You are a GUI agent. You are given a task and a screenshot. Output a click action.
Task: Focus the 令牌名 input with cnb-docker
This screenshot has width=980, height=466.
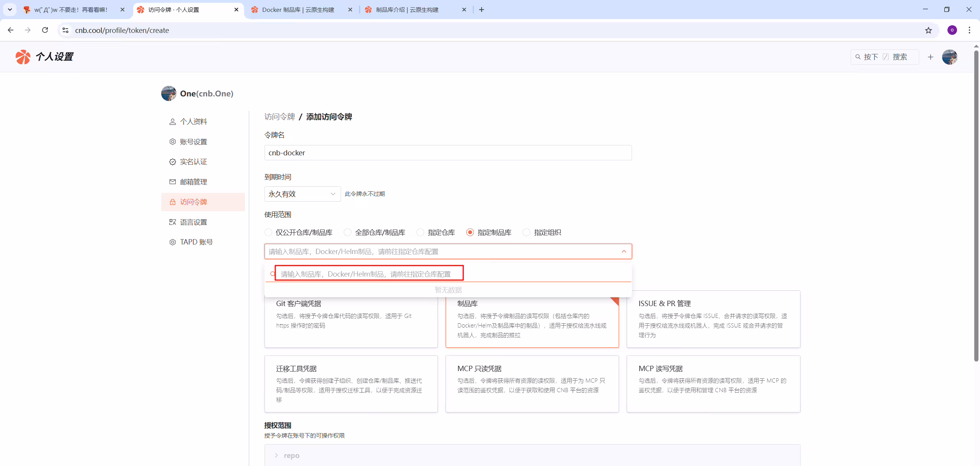click(448, 153)
